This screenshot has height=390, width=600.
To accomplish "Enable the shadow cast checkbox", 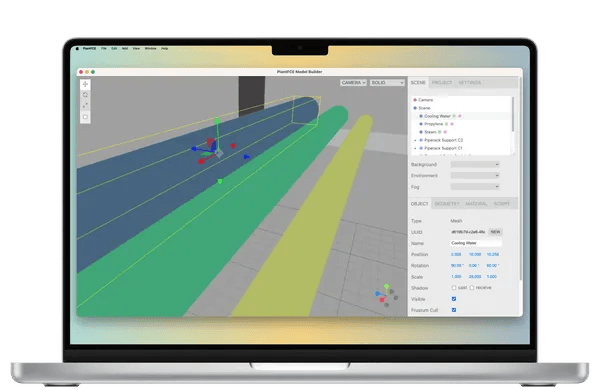I will 454,288.
